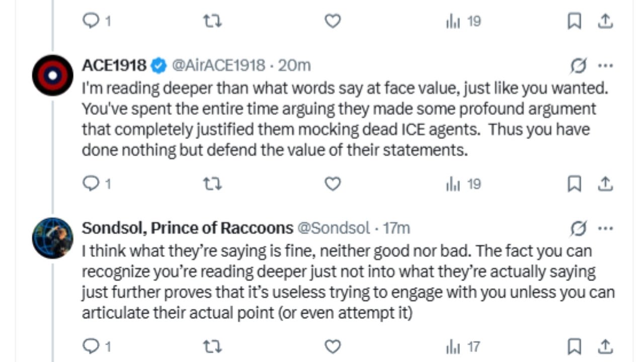
Task: Open more options for Sondsol's tweet
Action: tap(605, 228)
